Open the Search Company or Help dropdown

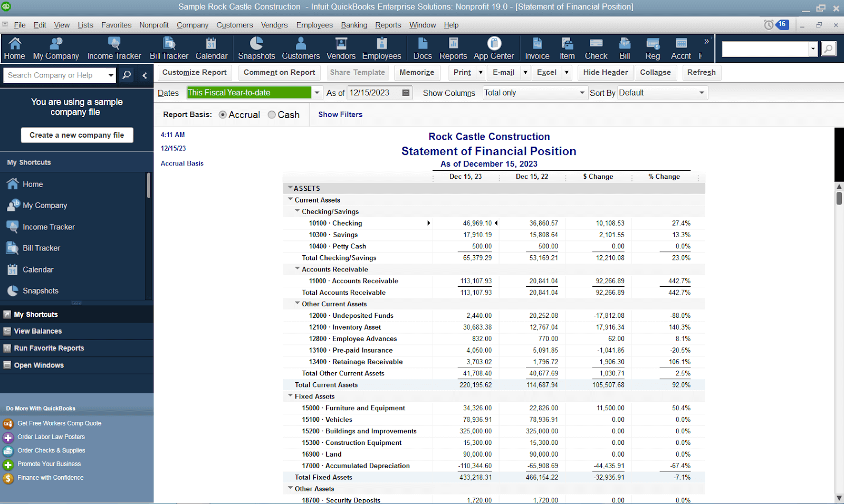(110, 75)
